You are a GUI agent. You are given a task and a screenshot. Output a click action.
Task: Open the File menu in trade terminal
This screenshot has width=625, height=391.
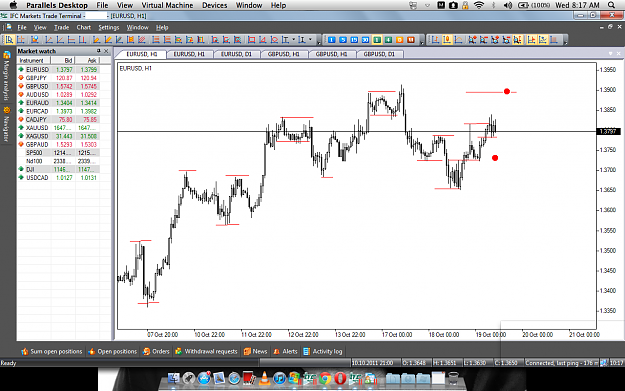[x=22, y=28]
